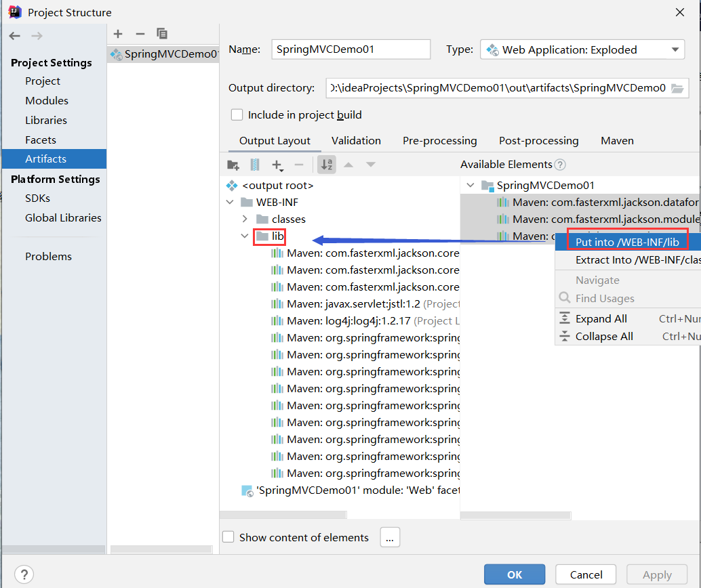Add a new artifact with plus
This screenshot has width=701, height=588.
118,34
